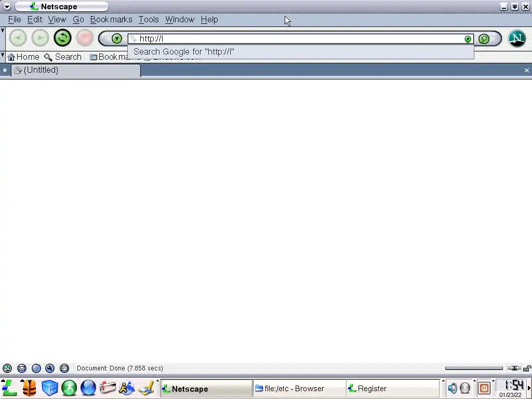The width and height of the screenshot is (532, 399).
Task: Open the Edit menu
Action: [35, 20]
